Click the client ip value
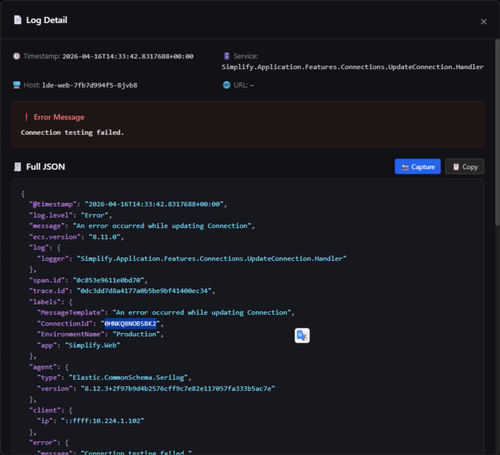500x455 pixels. click(102, 421)
